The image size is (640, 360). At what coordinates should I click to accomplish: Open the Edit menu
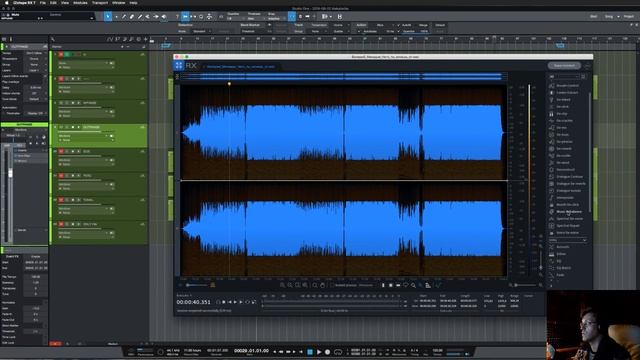tap(53, 3)
